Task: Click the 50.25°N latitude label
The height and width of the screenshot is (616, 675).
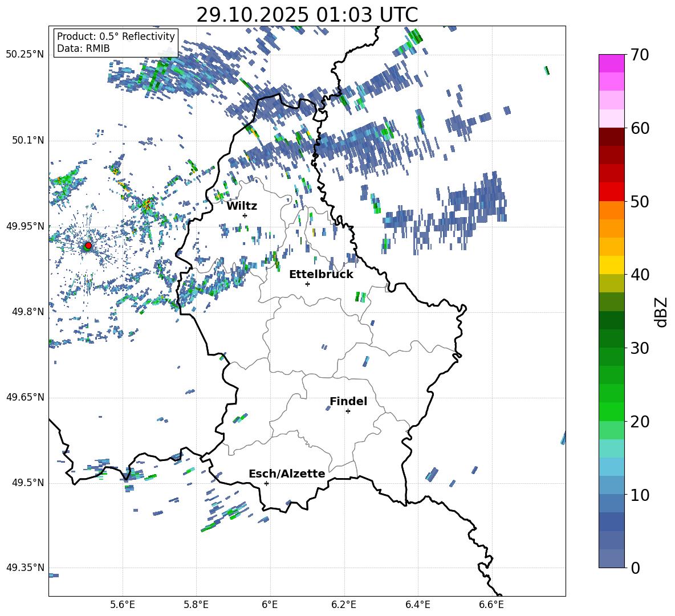Action: tap(25, 55)
